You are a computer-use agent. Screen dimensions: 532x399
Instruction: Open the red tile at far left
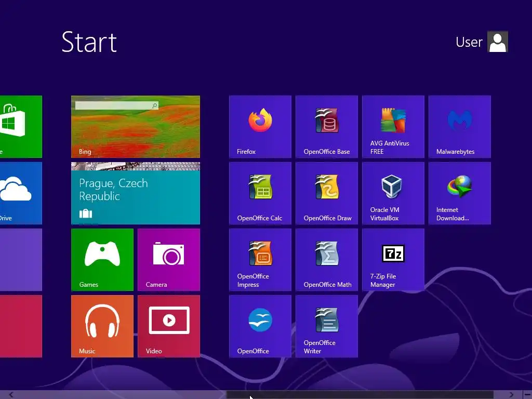coord(21,326)
